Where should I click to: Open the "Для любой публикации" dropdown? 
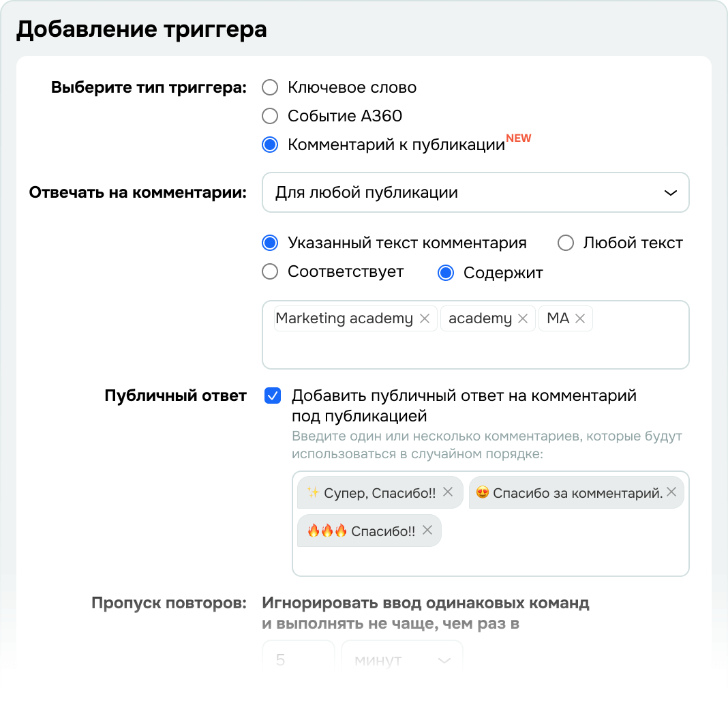tap(475, 192)
